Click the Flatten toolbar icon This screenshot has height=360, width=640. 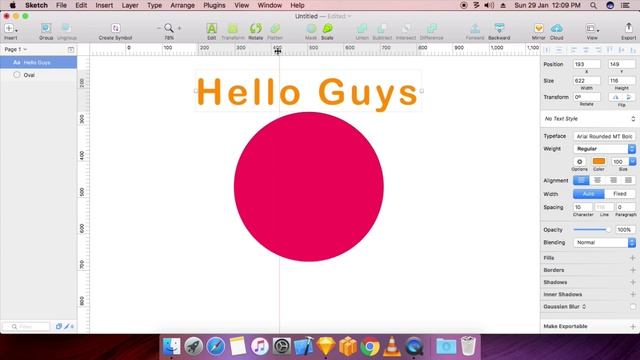point(275,28)
